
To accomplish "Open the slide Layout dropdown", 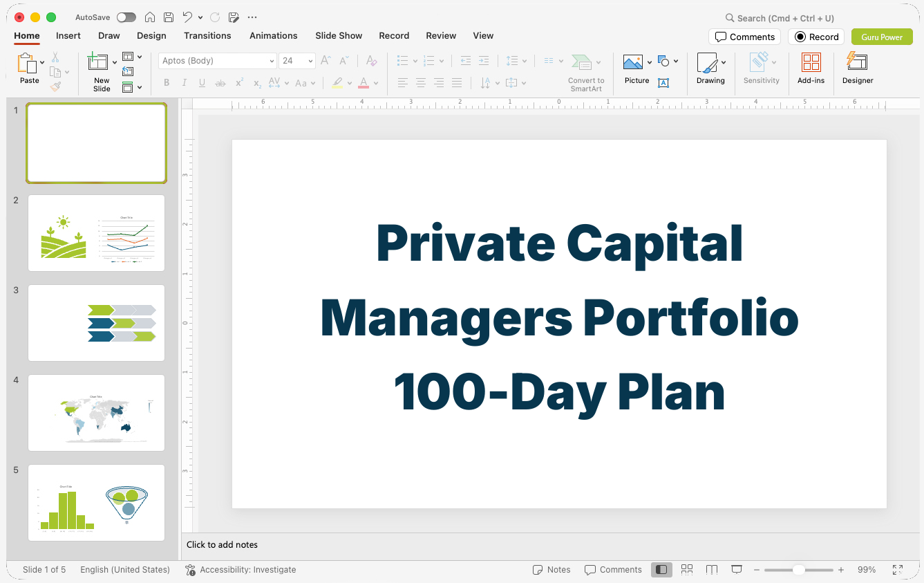I will click(131, 57).
